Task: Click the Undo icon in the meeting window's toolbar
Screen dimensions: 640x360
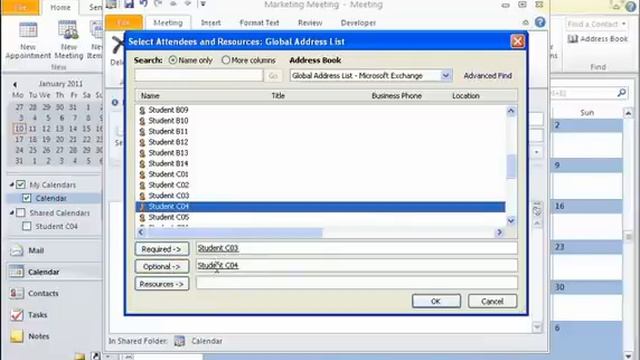Action: [x=143, y=4]
